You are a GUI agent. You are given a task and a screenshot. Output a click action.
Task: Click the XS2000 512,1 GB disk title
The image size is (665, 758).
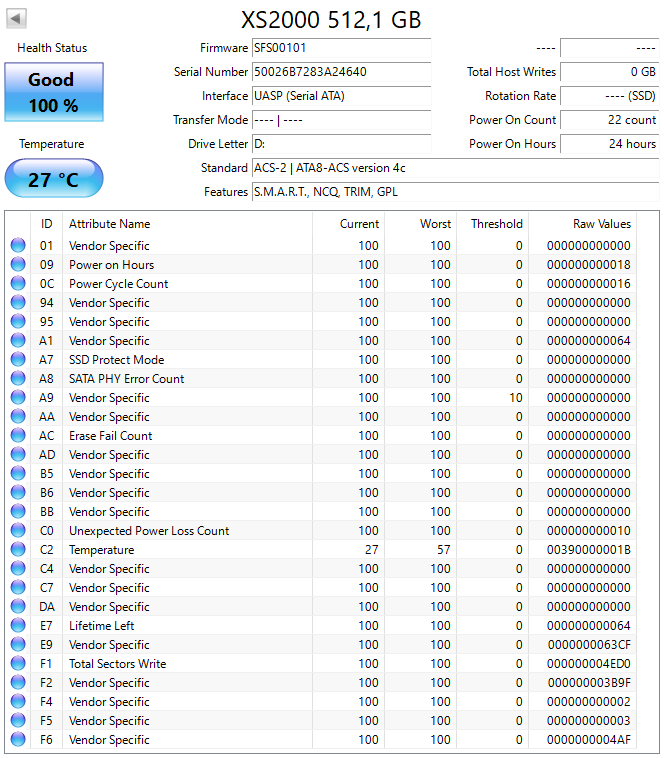tap(332, 20)
